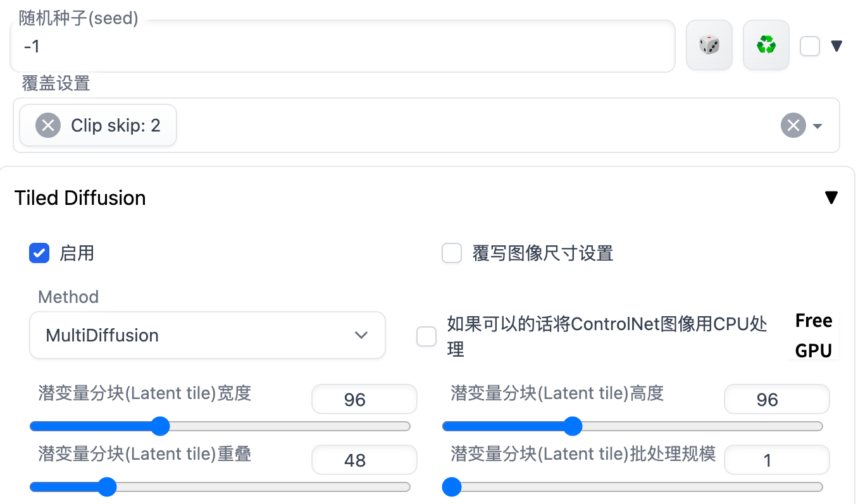Check the ControlNet CPU processing checkbox
Viewport: 858px width, 504px height.
click(x=426, y=336)
